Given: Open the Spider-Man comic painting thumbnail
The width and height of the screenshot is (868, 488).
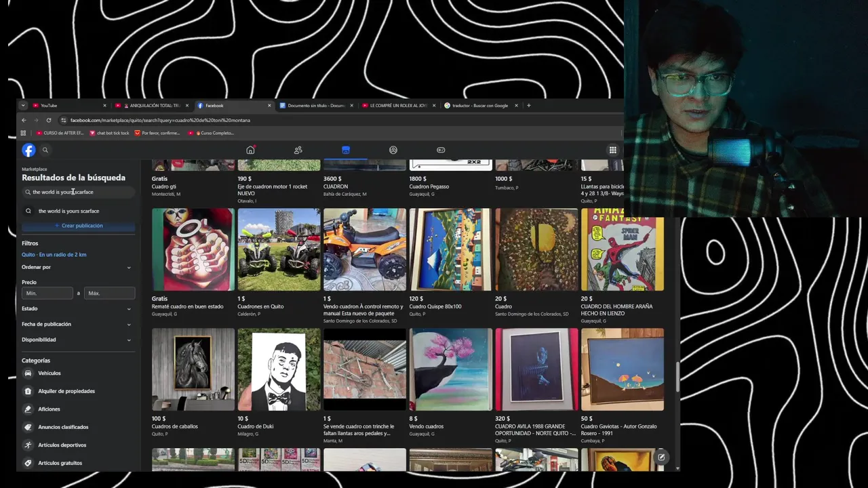Looking at the screenshot, I should 623,249.
